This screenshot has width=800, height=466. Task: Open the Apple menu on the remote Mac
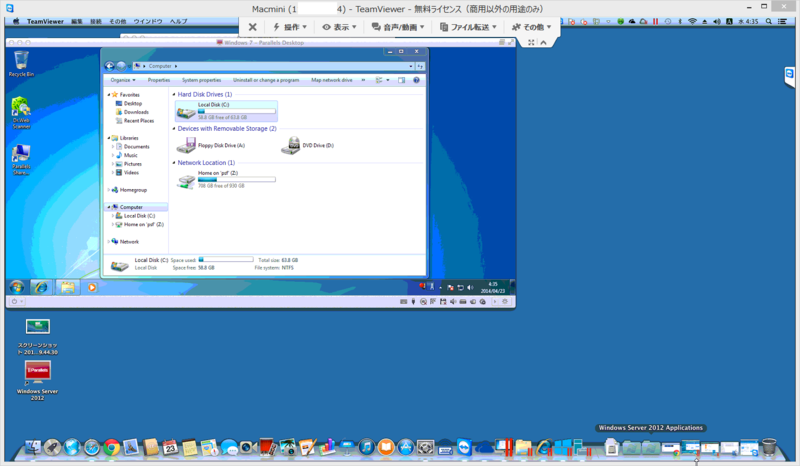point(16,21)
